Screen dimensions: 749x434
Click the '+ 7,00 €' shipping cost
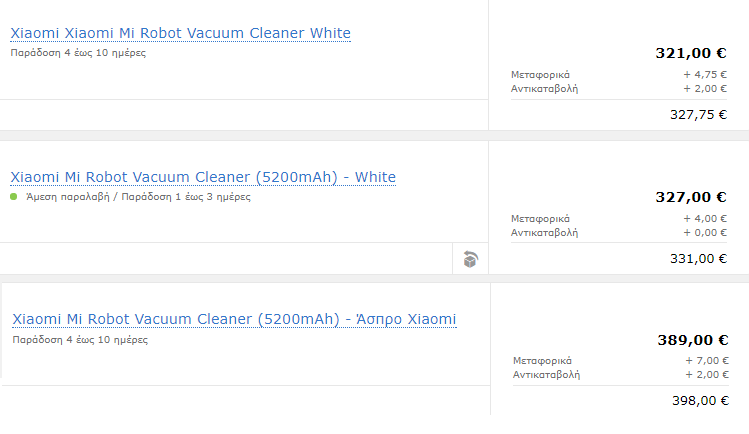pos(707,360)
